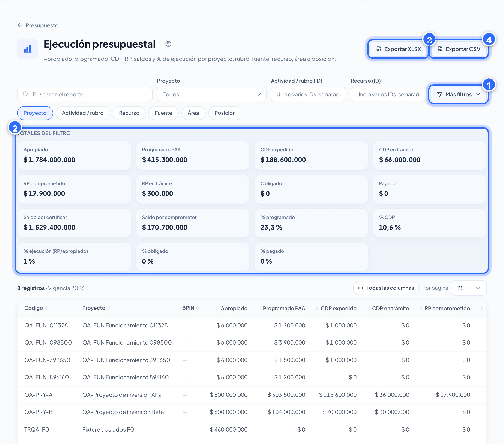
Task: Click the QA-FUN-896160 code cell
Action: [46, 377]
